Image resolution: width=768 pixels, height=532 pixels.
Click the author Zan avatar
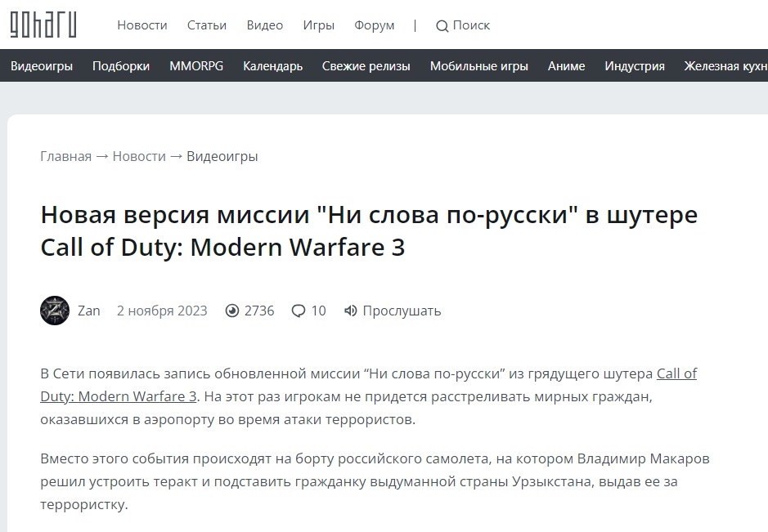[55, 311]
